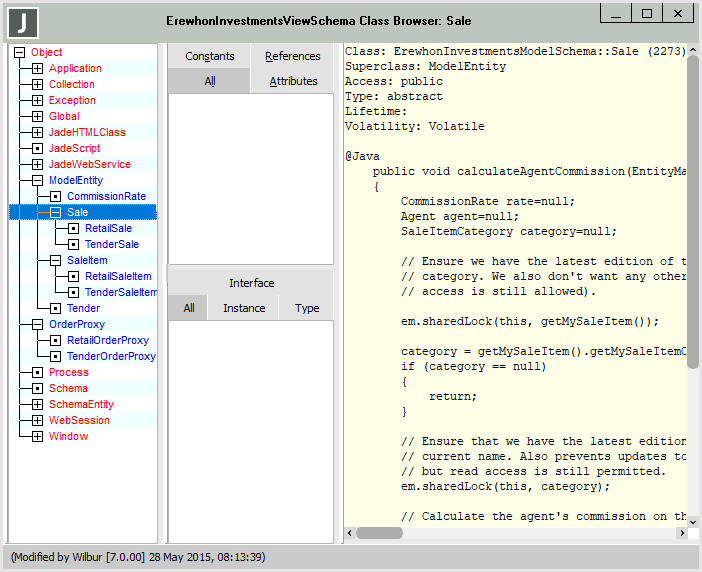The height and width of the screenshot is (572, 702).
Task: Open the References tab
Action: (292, 56)
